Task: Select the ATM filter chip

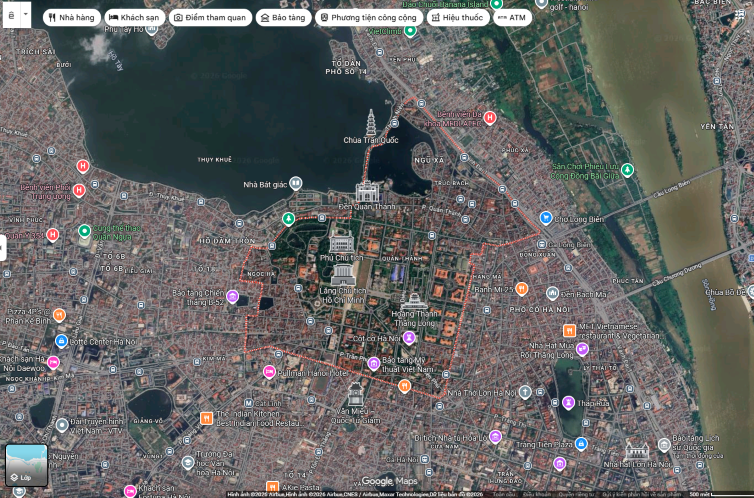Action: coord(512,18)
